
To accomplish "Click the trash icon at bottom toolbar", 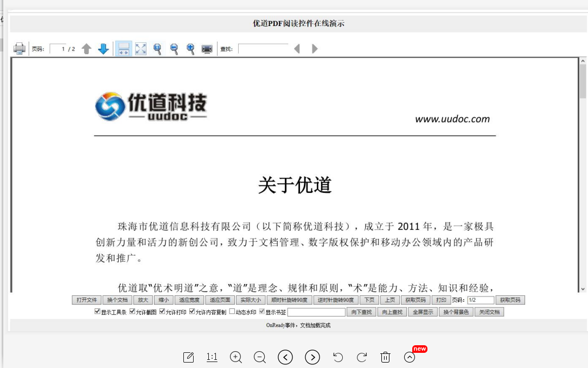I will 386,357.
